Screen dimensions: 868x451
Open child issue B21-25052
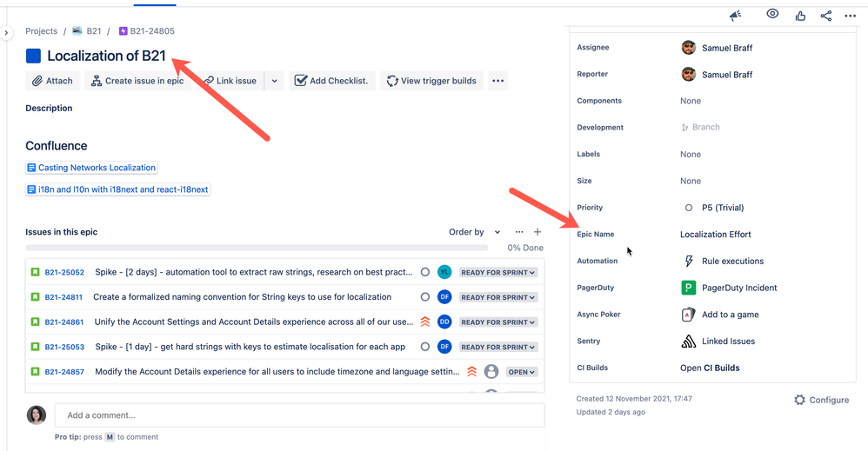pyautogui.click(x=64, y=272)
